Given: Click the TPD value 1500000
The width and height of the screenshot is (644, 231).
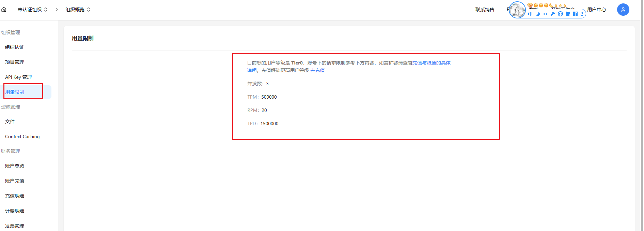Looking at the screenshot, I should (269, 124).
